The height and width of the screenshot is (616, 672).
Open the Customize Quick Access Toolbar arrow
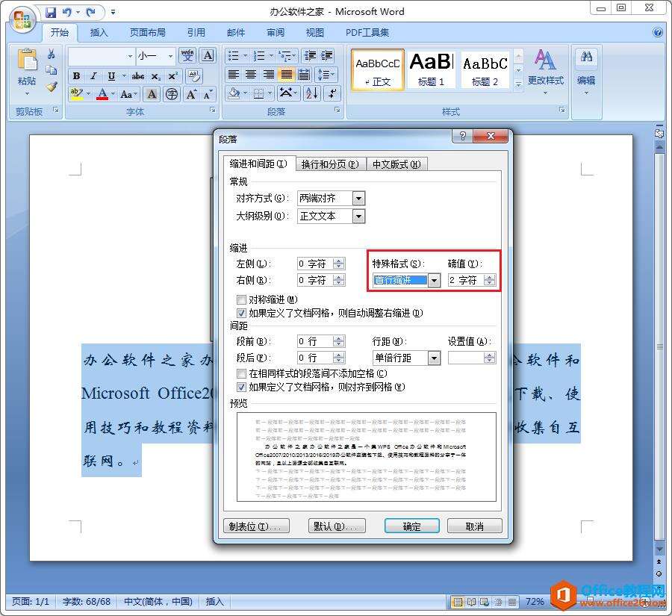113,12
